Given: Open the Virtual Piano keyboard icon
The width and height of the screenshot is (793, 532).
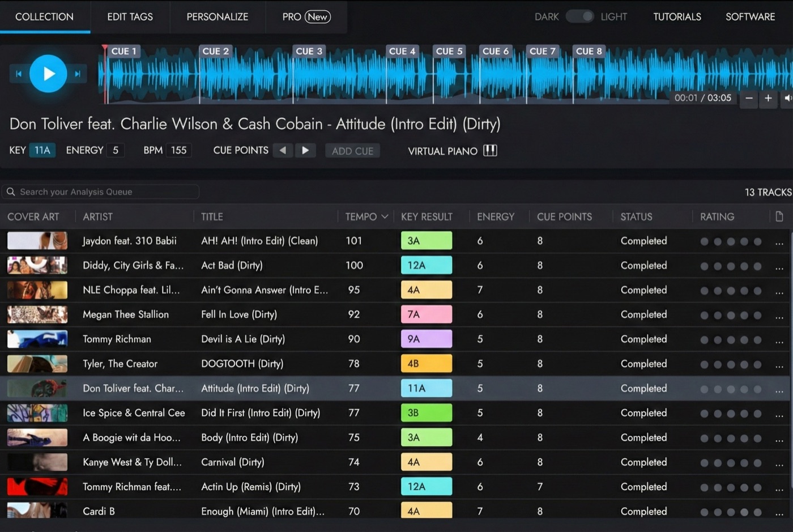Looking at the screenshot, I should [x=490, y=151].
